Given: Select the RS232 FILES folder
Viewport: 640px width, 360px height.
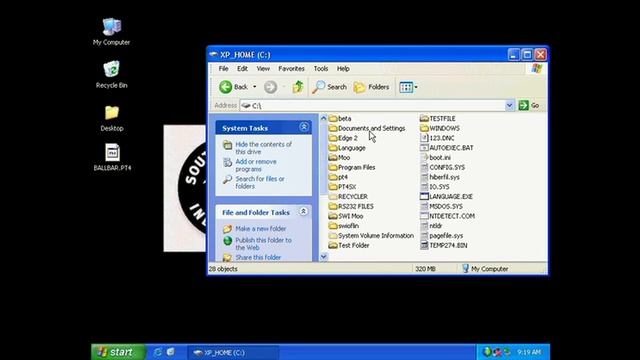Looking at the screenshot, I should pos(351,207).
